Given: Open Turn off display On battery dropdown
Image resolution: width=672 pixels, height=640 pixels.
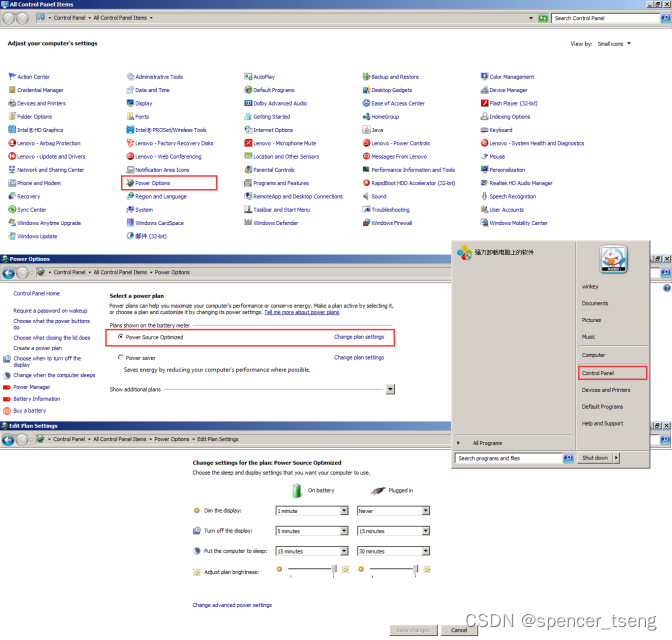Looking at the screenshot, I should (344, 531).
